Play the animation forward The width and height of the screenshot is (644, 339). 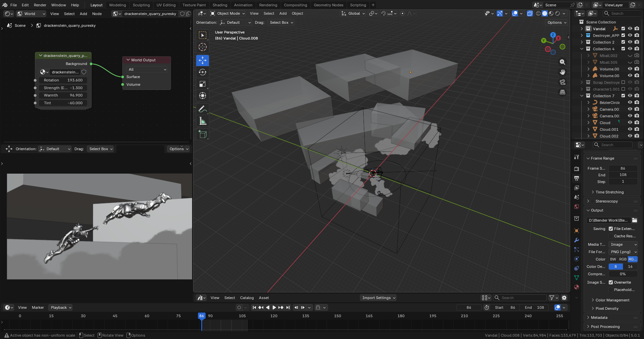[x=274, y=307]
